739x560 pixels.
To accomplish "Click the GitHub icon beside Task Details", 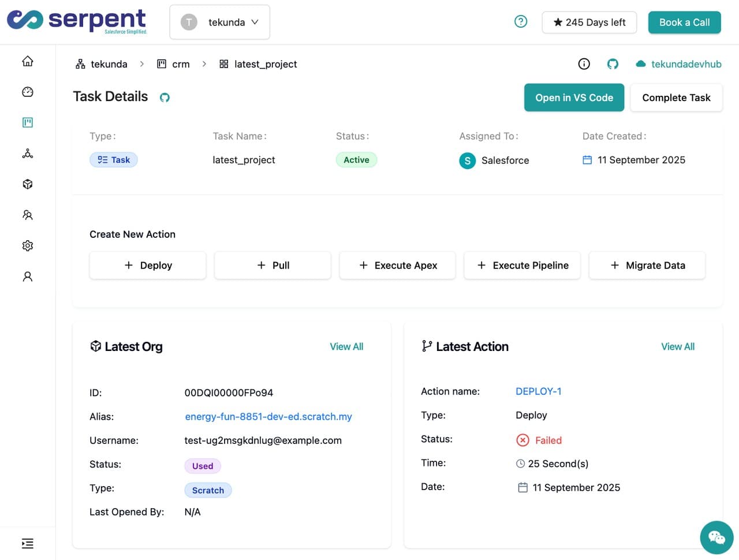I will point(165,98).
